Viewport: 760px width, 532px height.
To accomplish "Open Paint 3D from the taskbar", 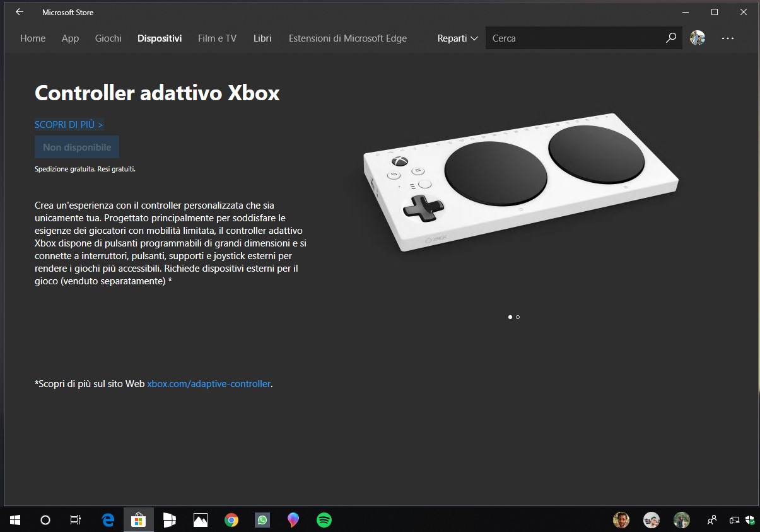I will click(x=293, y=520).
